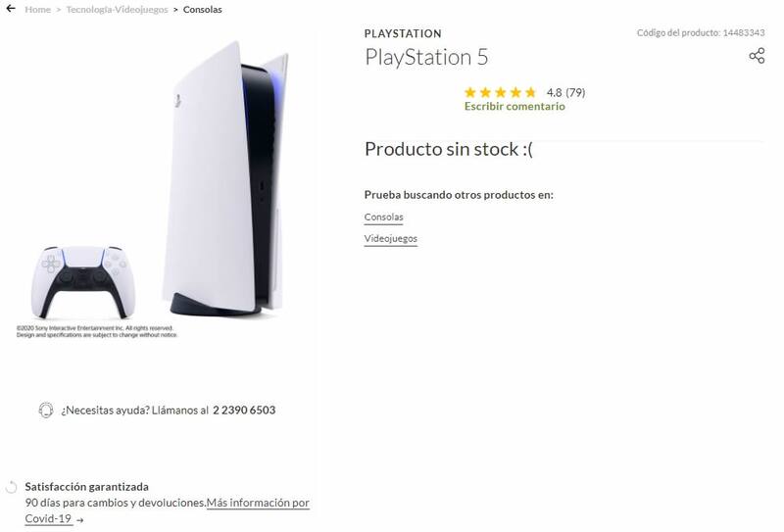Click the headset help icon
The image size is (784, 532).
click(45, 411)
